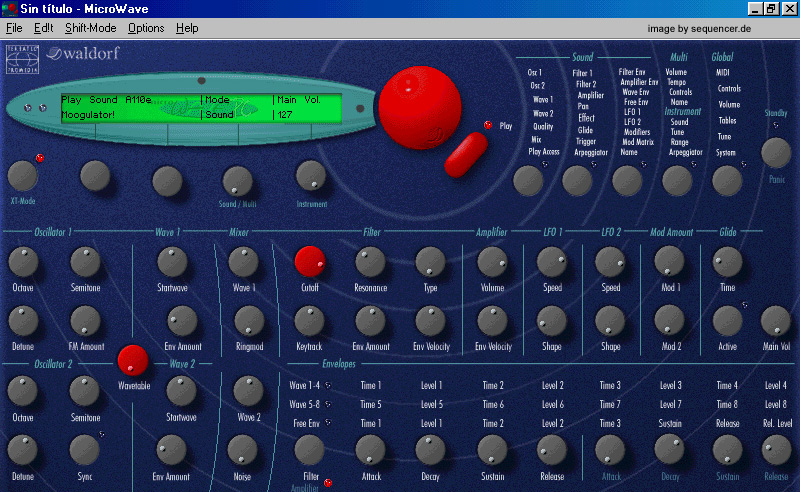Click the second knob under the display
800x492 pixels.
pos(95,176)
